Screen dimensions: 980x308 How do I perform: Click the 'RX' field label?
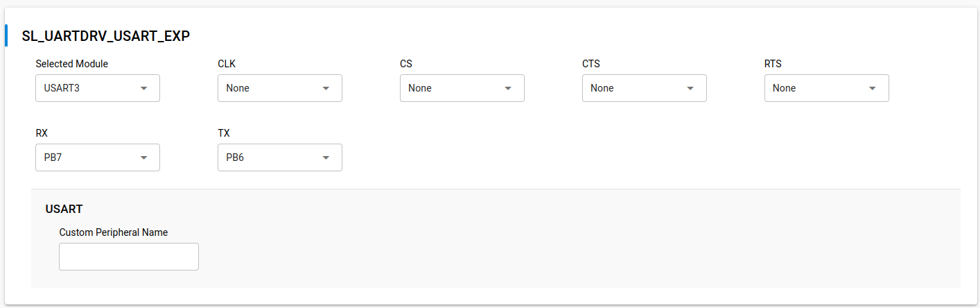point(42,133)
